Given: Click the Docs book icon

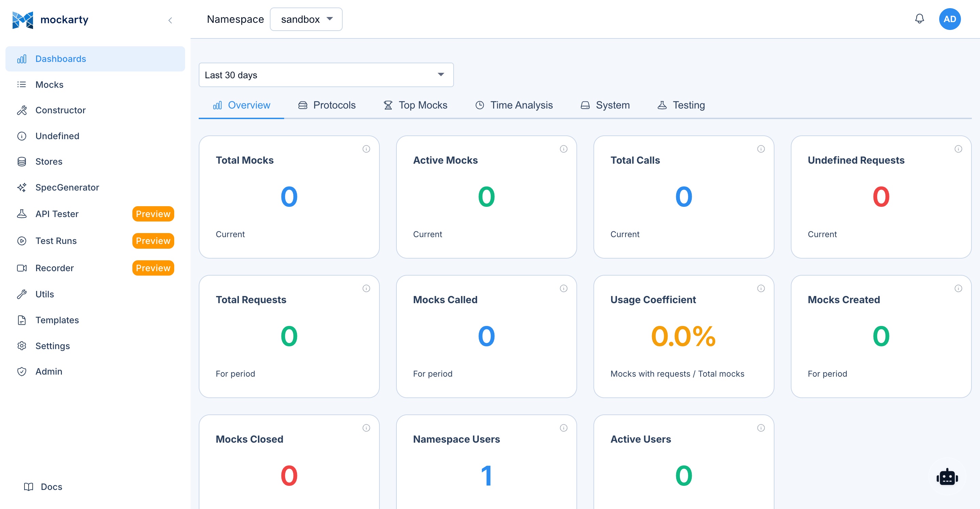Looking at the screenshot, I should [x=29, y=487].
